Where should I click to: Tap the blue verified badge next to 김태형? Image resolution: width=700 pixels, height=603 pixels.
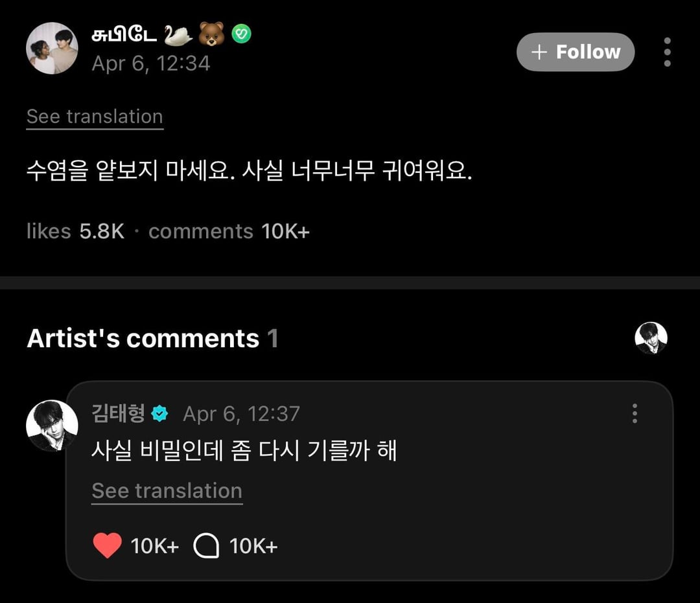tap(159, 414)
